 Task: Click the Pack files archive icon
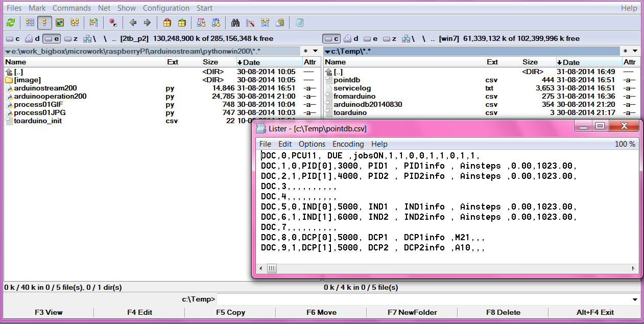pyautogui.click(x=167, y=22)
